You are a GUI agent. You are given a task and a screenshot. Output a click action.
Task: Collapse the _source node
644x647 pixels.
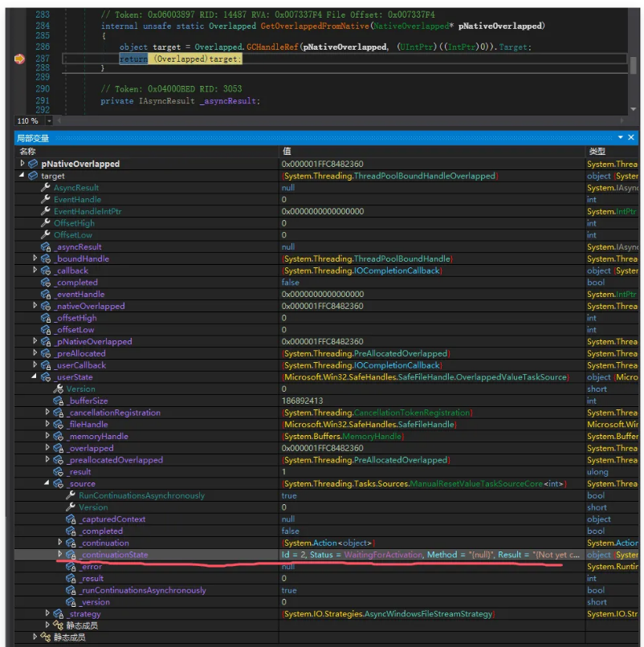47,482
